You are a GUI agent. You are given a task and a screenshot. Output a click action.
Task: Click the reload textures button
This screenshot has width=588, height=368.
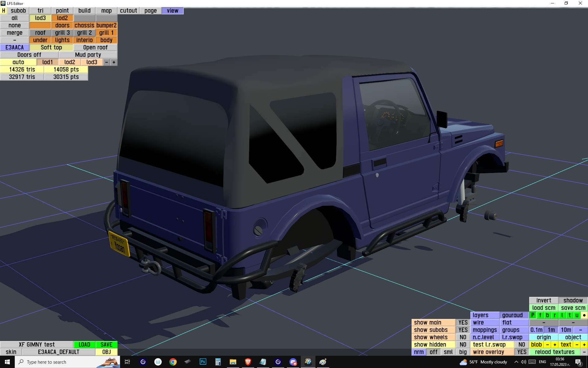click(554, 352)
